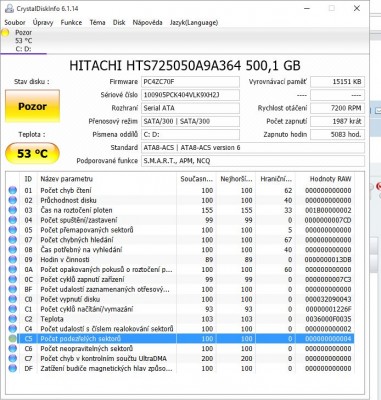Click the ID column header
Image resolution: width=381 pixels, height=400 pixels.
click(x=28, y=179)
